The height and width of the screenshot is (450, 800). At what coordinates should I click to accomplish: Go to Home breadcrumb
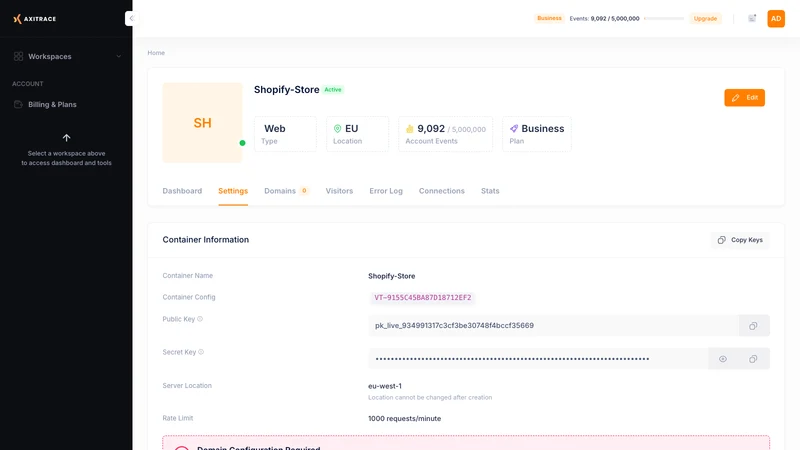pyautogui.click(x=156, y=53)
